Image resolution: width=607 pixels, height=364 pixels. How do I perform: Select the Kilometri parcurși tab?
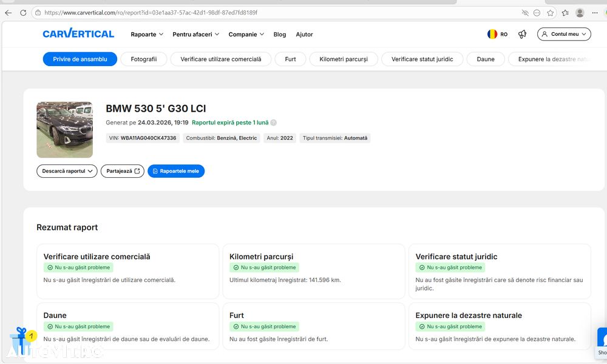344,59
